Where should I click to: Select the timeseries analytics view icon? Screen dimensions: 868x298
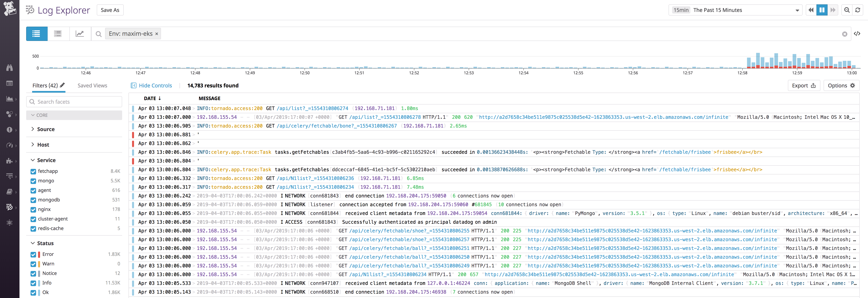(x=80, y=33)
